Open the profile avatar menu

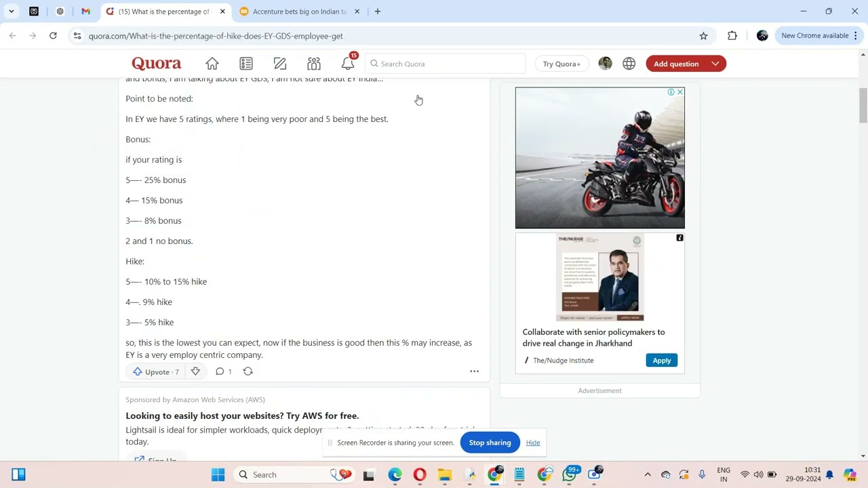(606, 64)
